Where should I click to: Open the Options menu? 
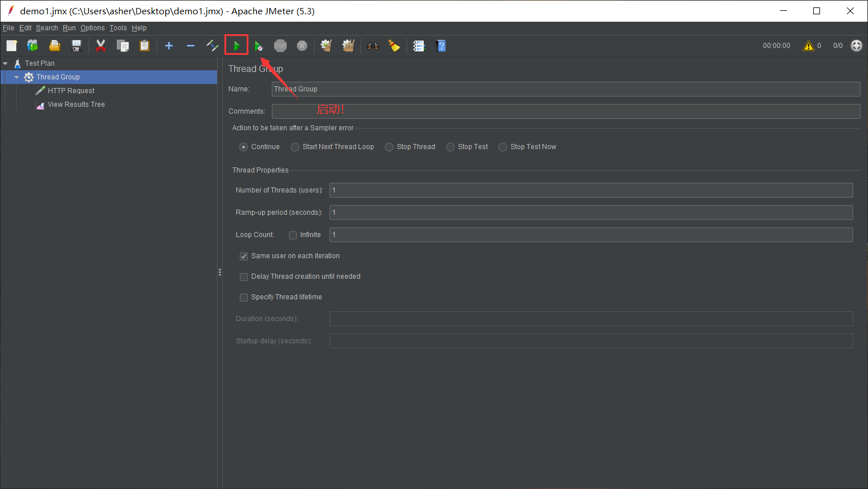tap(92, 28)
